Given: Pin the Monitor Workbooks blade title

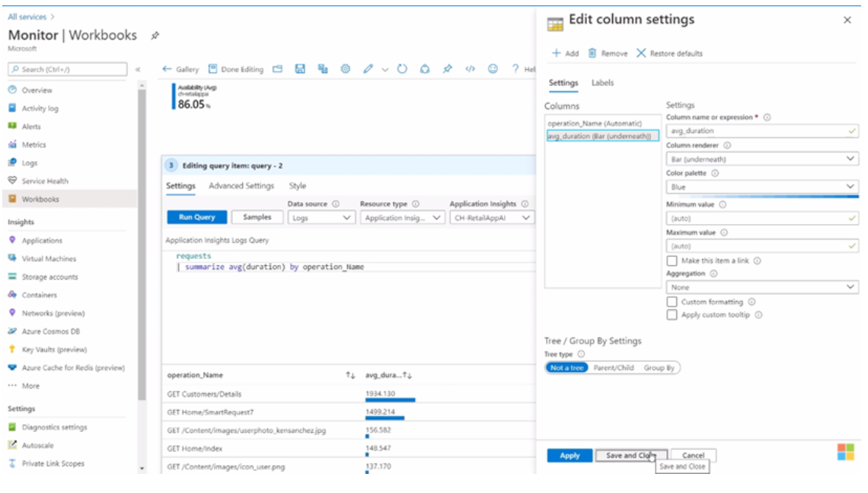Looking at the screenshot, I should [155, 36].
